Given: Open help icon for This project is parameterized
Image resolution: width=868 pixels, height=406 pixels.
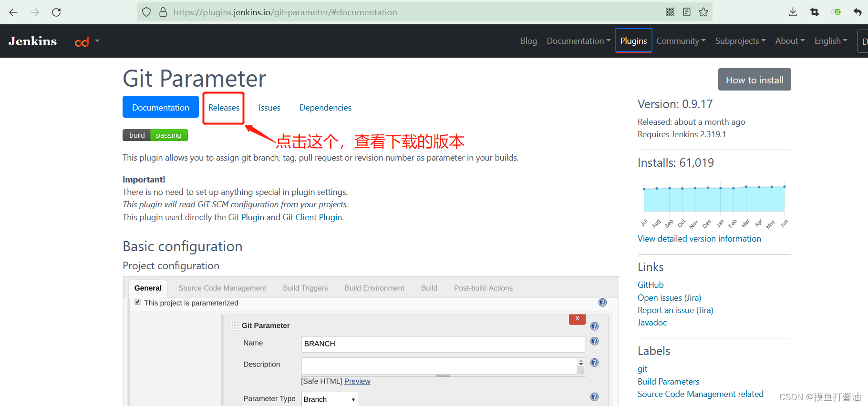Looking at the screenshot, I should [602, 303].
